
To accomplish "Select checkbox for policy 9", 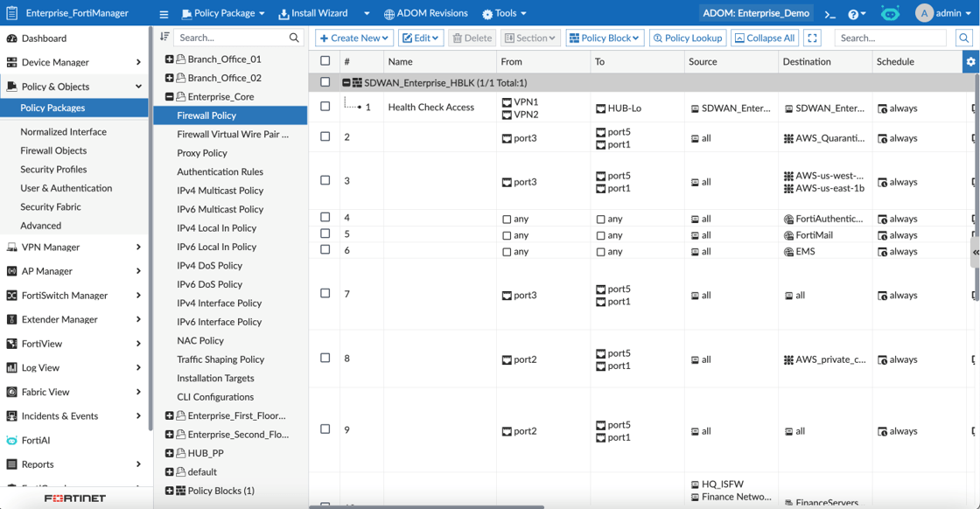I will [325, 429].
